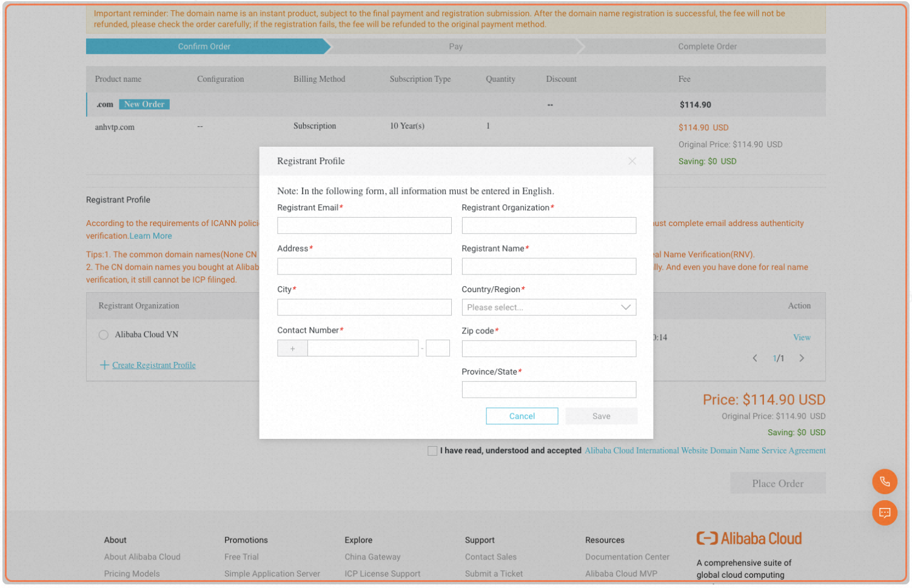Click the Subscription Type column header
Screen dimensions: 912x588
420,79
